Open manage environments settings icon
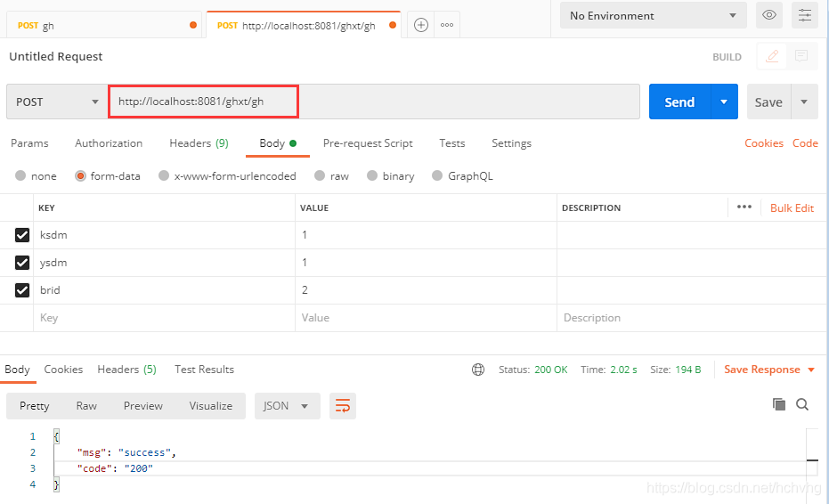The image size is (829, 504). [806, 15]
